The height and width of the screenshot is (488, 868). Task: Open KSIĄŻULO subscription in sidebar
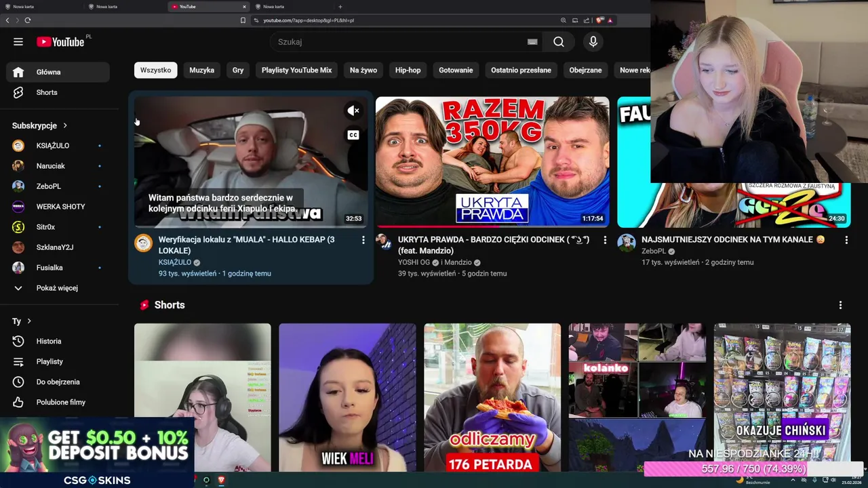coord(58,146)
